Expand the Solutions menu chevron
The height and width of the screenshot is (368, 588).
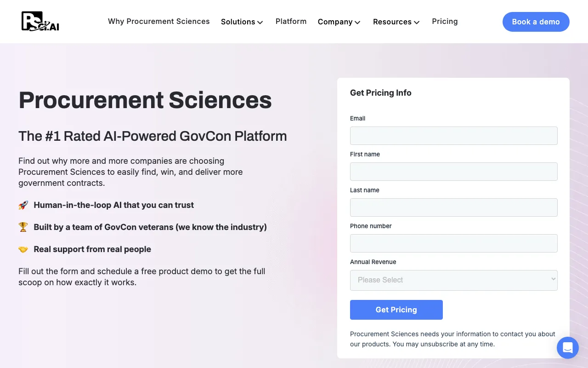click(260, 22)
